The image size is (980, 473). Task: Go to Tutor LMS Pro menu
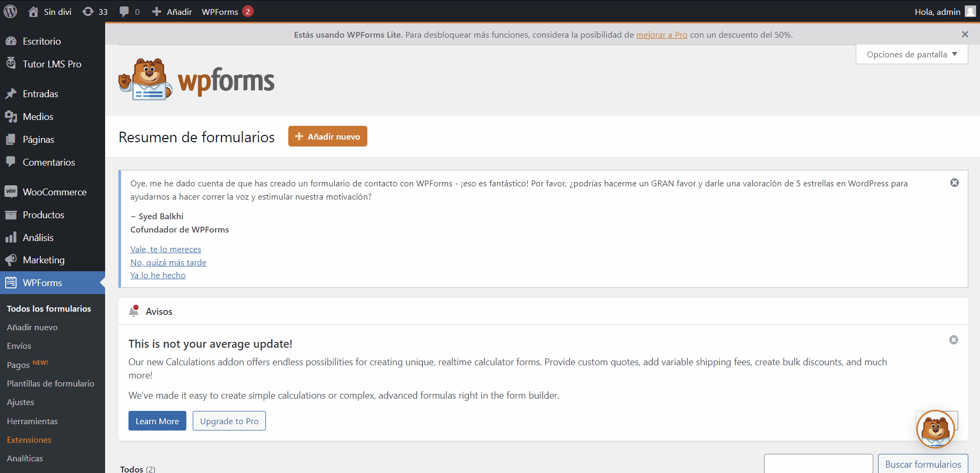(51, 64)
